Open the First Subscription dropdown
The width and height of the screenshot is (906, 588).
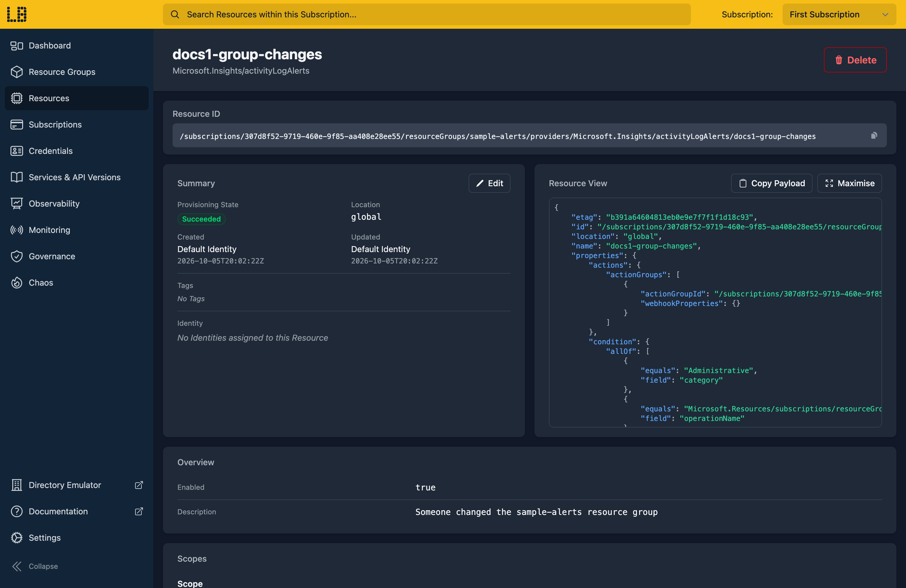839,14
